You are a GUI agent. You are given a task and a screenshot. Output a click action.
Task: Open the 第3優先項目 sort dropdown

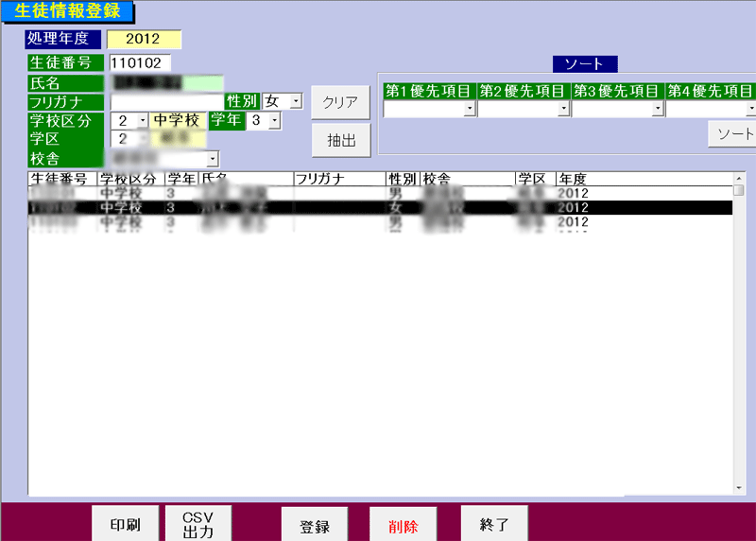[x=658, y=110]
